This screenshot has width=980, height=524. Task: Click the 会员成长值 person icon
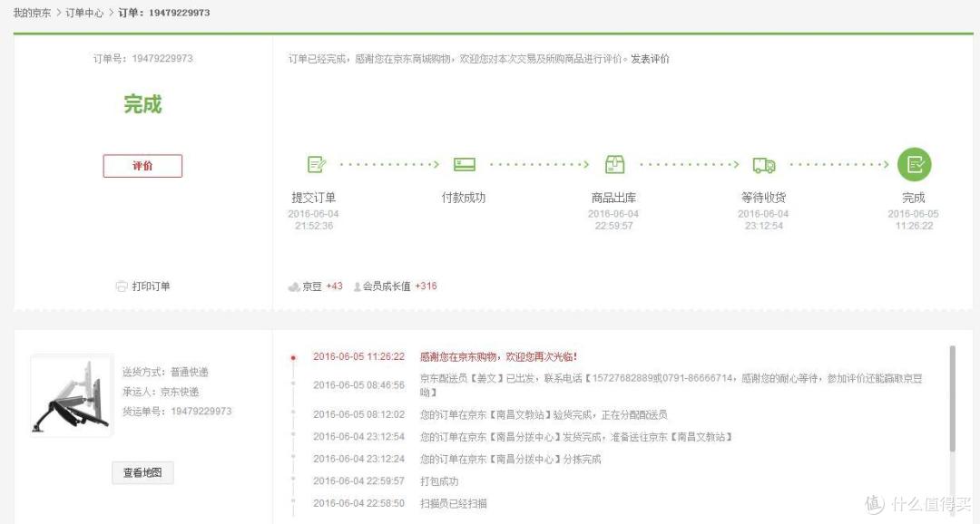(x=358, y=286)
